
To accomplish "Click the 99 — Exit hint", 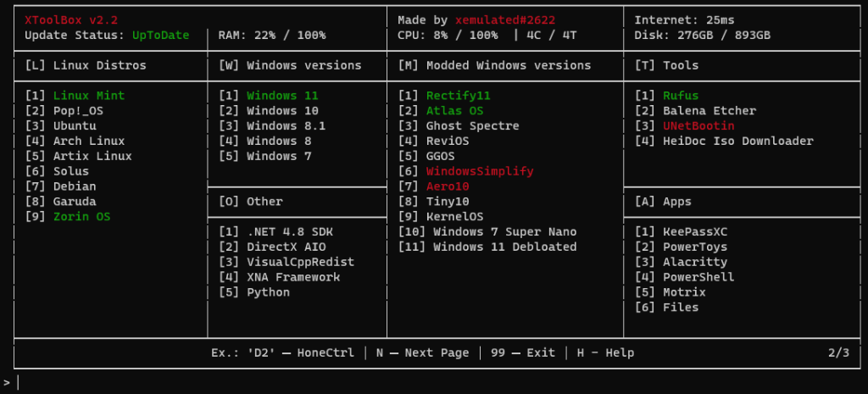I will (522, 352).
